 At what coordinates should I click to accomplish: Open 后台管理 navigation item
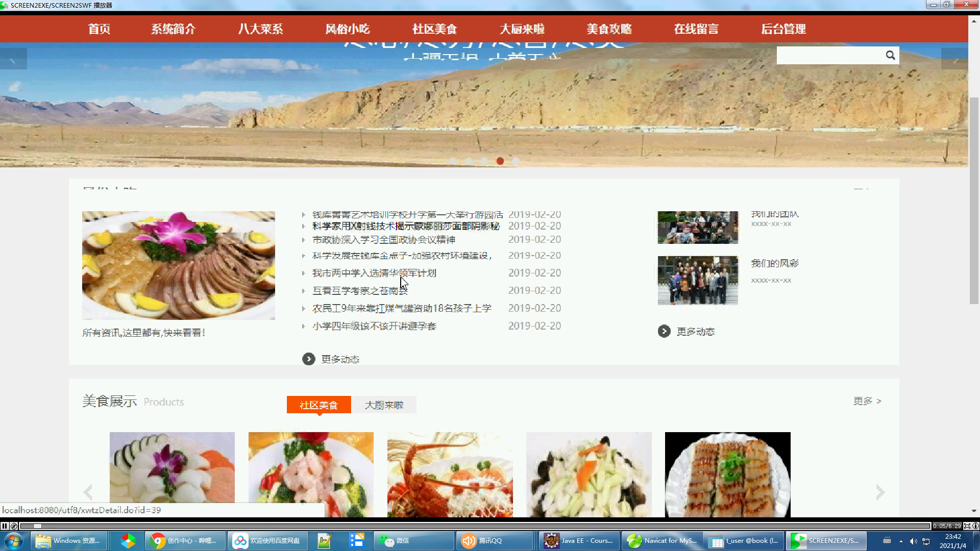[x=783, y=29]
